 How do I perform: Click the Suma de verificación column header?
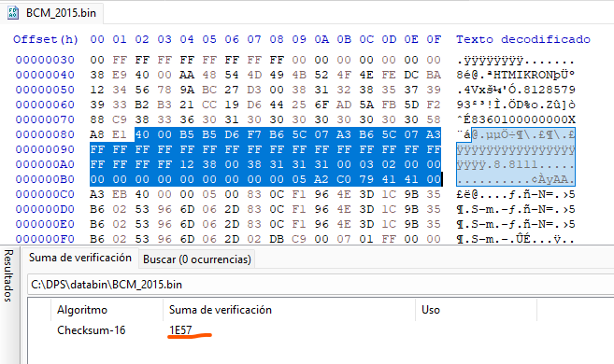[220, 310]
